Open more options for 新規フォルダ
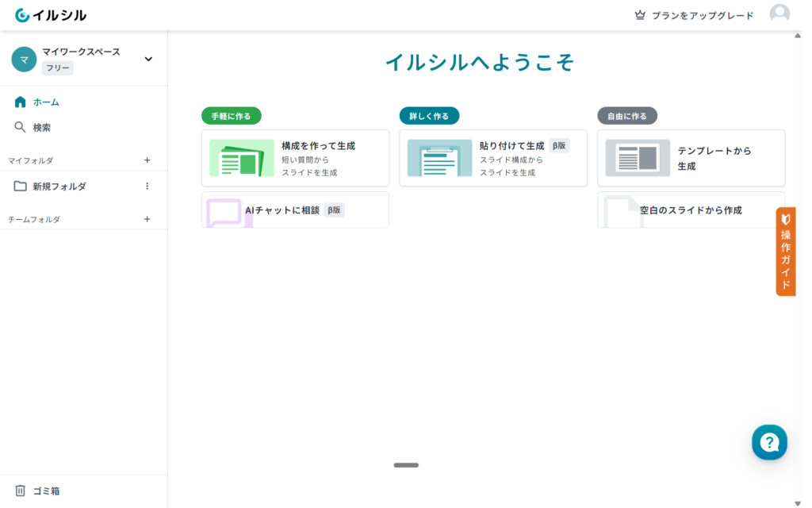This screenshot has width=812, height=508. (x=147, y=187)
